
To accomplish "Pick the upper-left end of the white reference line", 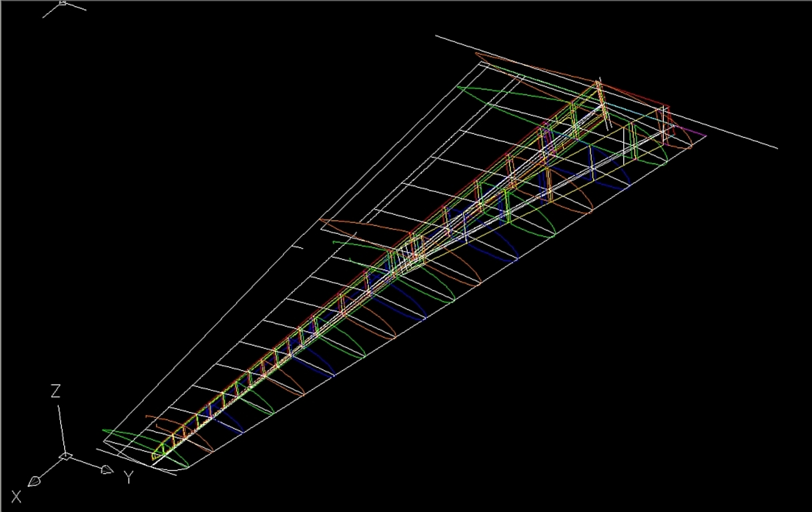I will (438, 36).
